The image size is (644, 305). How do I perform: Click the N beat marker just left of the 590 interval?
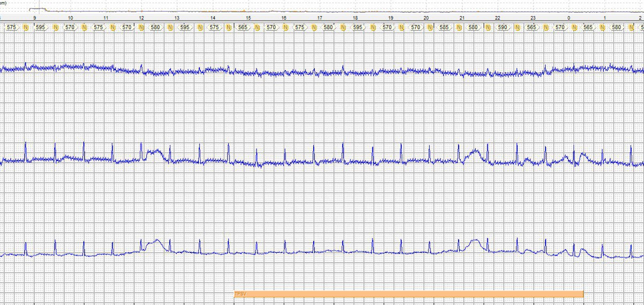tap(487, 27)
